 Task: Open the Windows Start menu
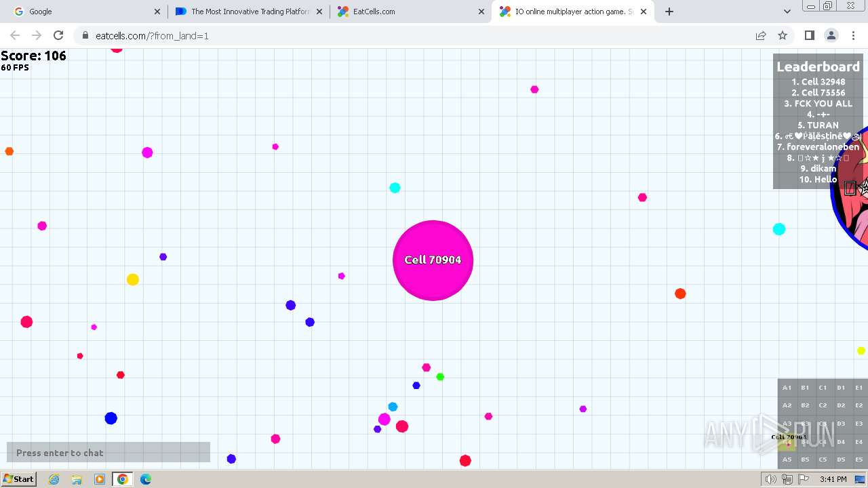(x=19, y=479)
